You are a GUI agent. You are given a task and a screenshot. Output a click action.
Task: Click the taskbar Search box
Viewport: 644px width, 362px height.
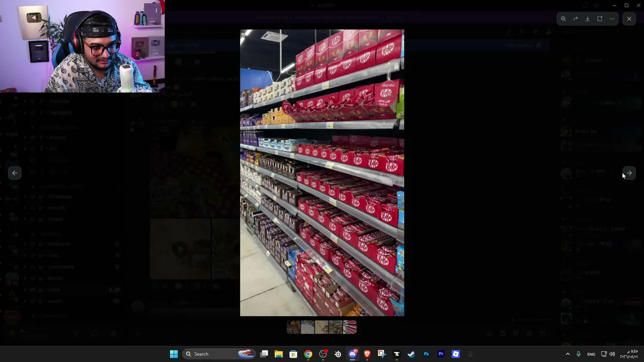[219, 354]
